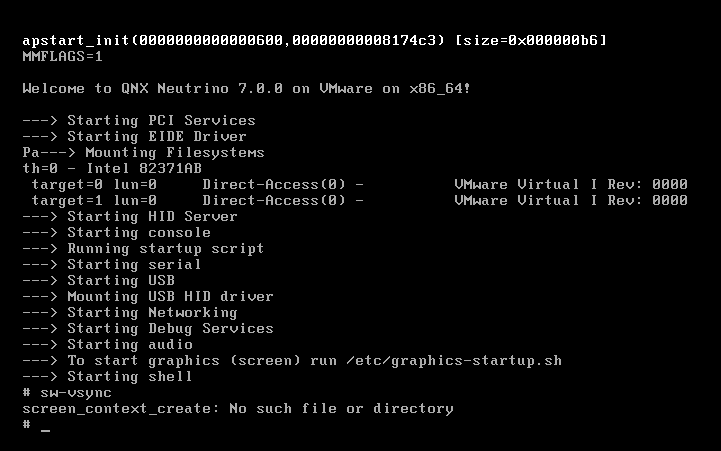Click 'Starting Debug Services' line
721x451 pixels.
(x=170, y=329)
